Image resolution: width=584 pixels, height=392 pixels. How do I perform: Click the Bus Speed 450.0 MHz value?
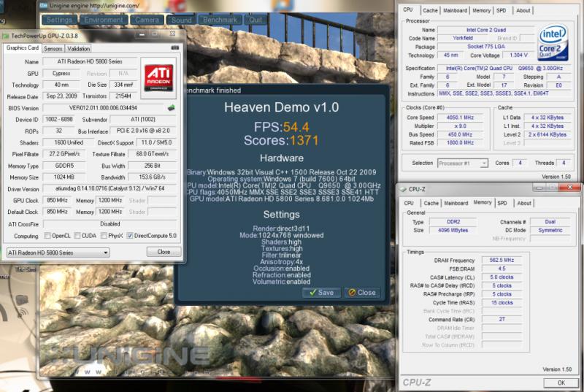click(x=461, y=134)
